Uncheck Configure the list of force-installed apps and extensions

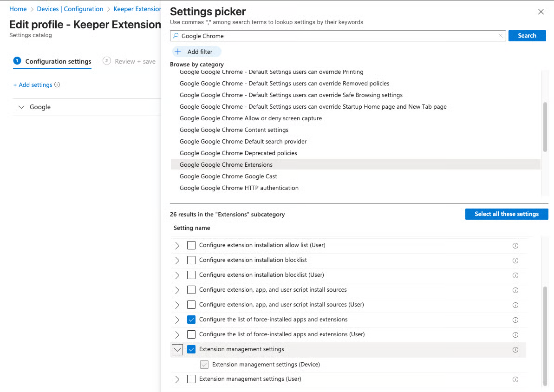pyautogui.click(x=191, y=320)
